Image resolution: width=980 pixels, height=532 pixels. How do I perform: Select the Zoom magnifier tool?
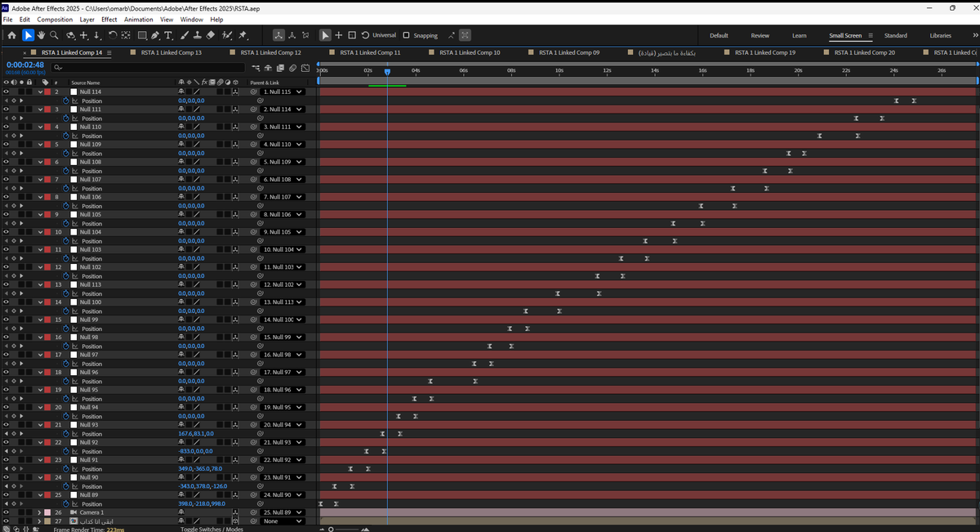tap(54, 35)
